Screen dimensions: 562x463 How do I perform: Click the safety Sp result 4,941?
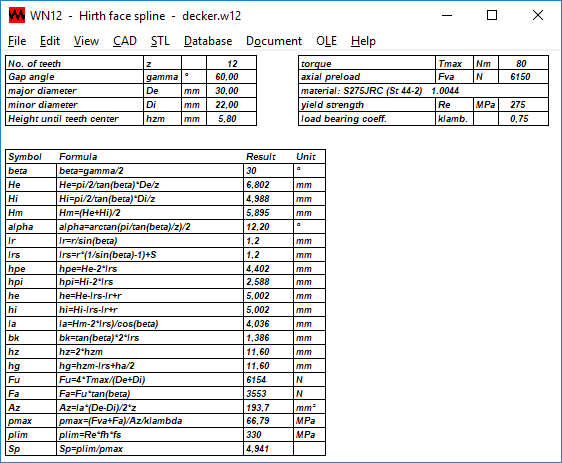click(268, 449)
